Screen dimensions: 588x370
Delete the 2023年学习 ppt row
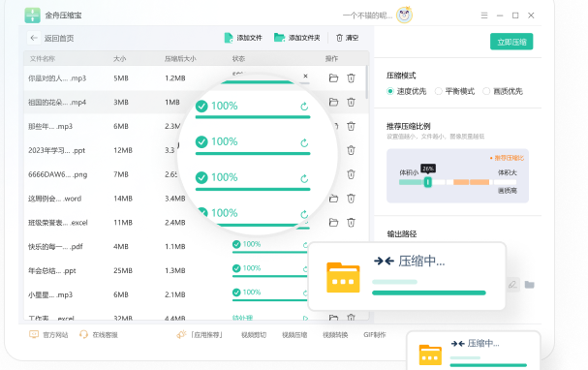[x=351, y=150]
